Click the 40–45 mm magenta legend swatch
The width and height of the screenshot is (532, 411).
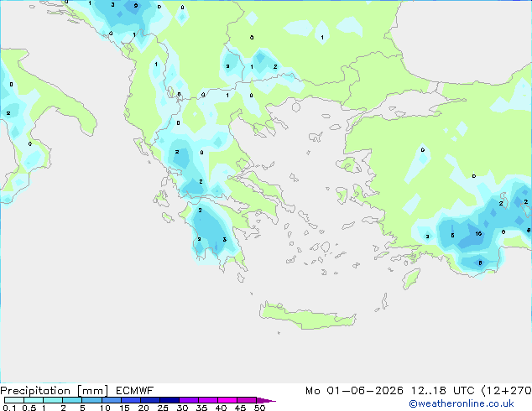coord(227,400)
